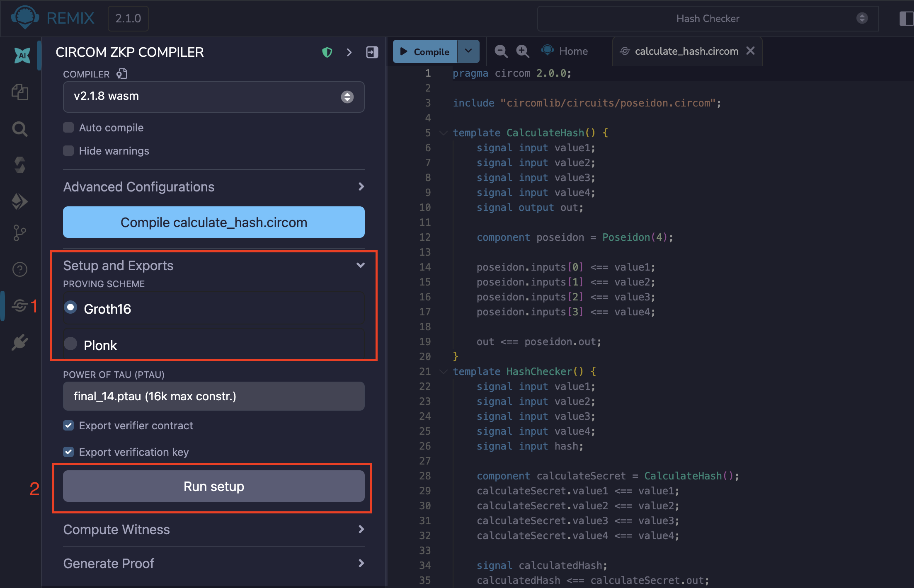Click the 'out <== poseidon.out;' code line
Image resolution: width=914 pixels, height=588 pixels.
pos(539,342)
